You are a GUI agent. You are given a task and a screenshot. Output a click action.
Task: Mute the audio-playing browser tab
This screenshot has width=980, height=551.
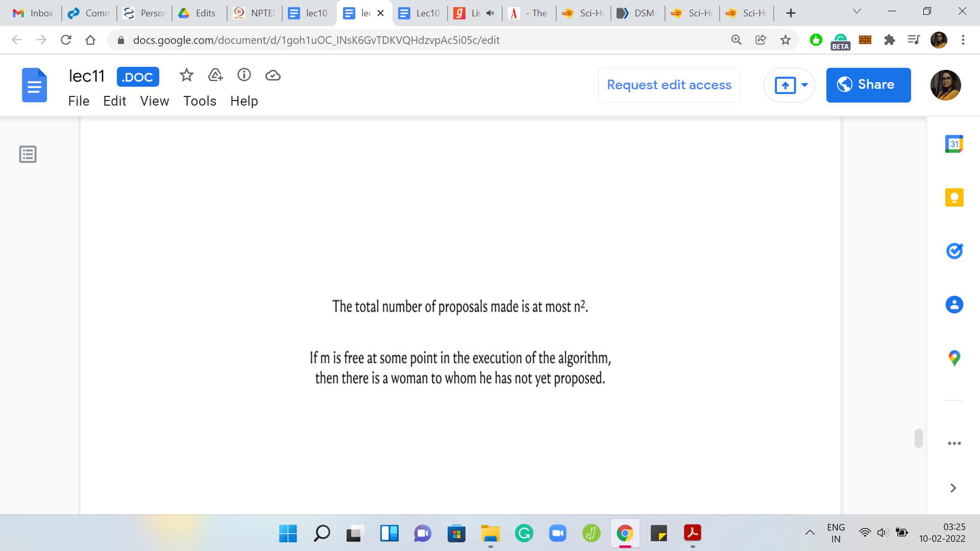coord(490,13)
